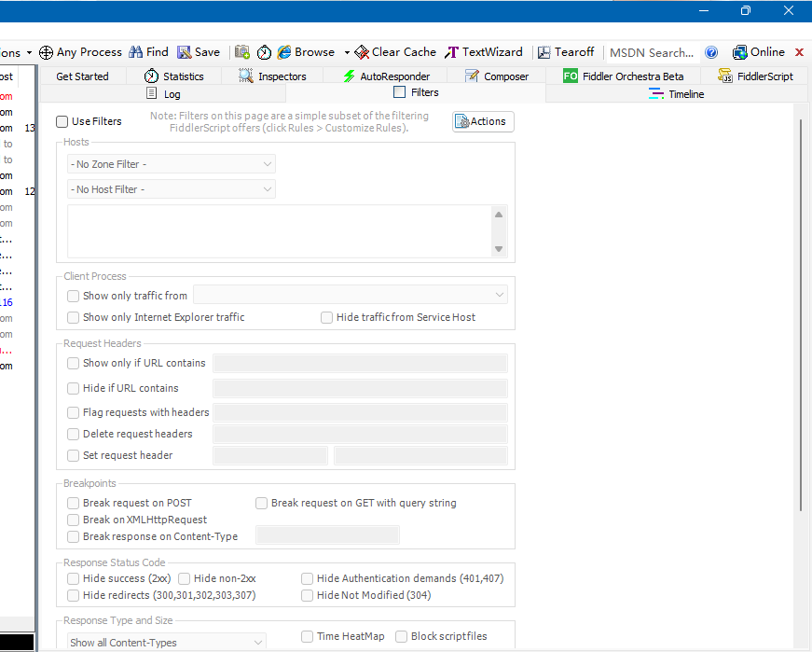Click the Show only URL contains field
This screenshot has height=652, width=812.
pyautogui.click(x=360, y=364)
